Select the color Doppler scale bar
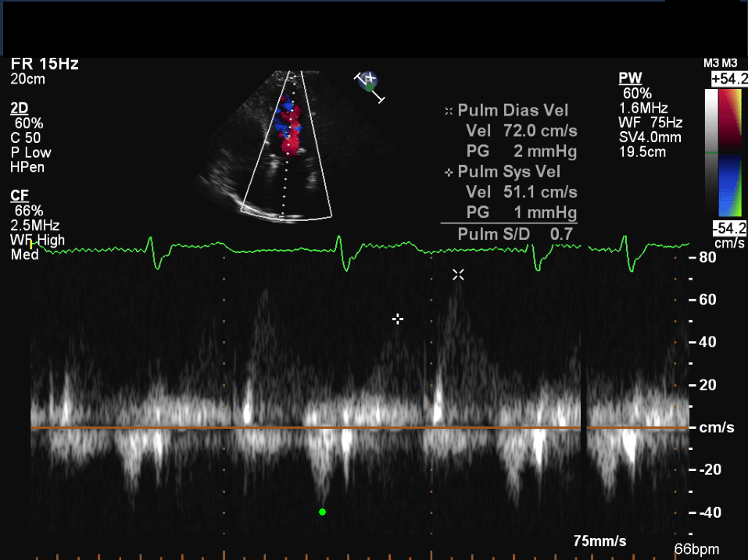Viewport: 748px width, 560px height. 729,152
